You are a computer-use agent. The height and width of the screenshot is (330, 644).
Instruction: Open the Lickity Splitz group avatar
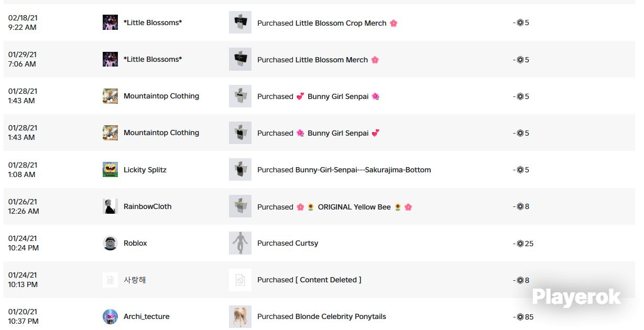coord(110,170)
